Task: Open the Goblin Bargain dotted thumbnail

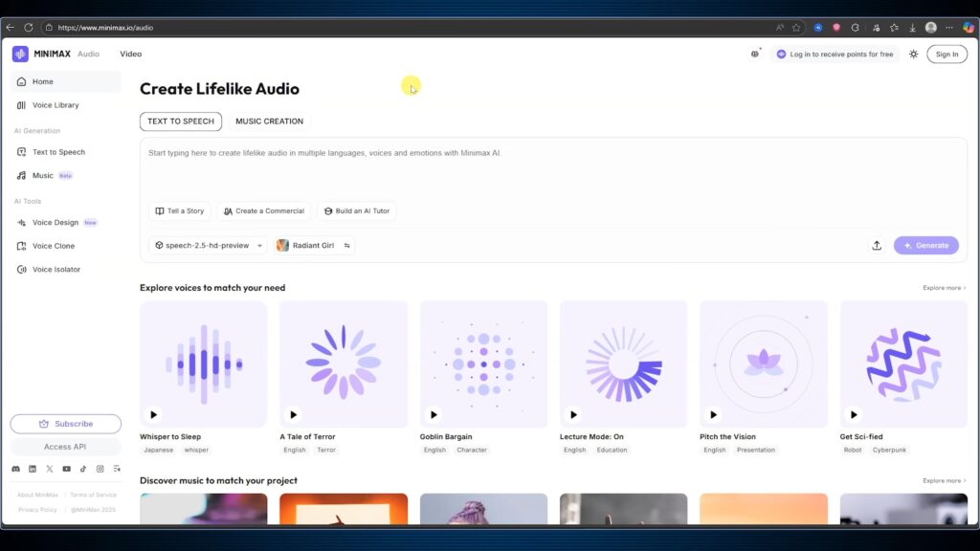Action: pyautogui.click(x=483, y=364)
